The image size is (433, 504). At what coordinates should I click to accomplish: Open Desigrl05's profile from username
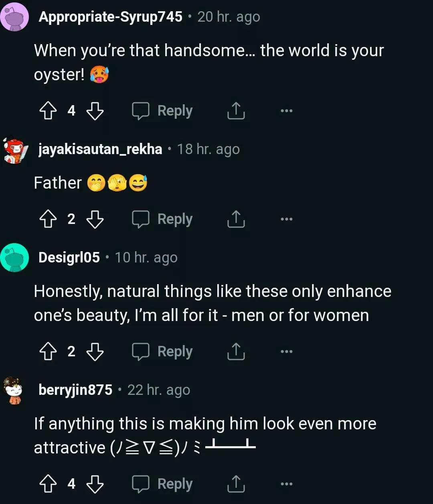click(69, 258)
